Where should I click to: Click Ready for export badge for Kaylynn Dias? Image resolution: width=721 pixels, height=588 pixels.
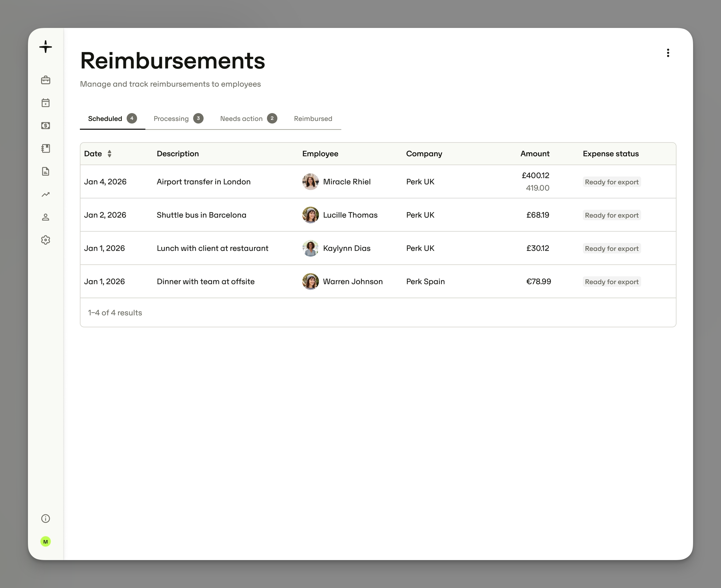pyautogui.click(x=612, y=248)
